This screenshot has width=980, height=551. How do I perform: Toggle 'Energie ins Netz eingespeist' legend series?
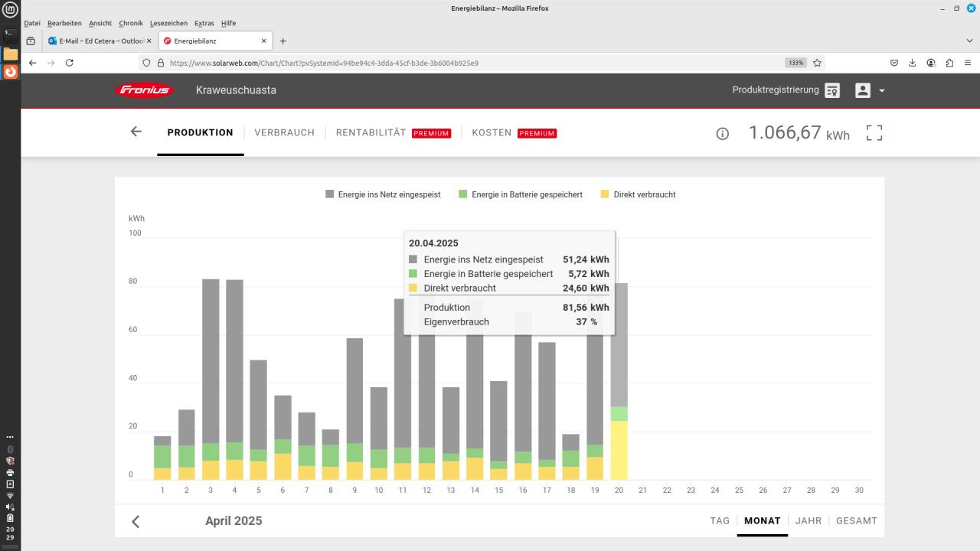[x=383, y=194]
